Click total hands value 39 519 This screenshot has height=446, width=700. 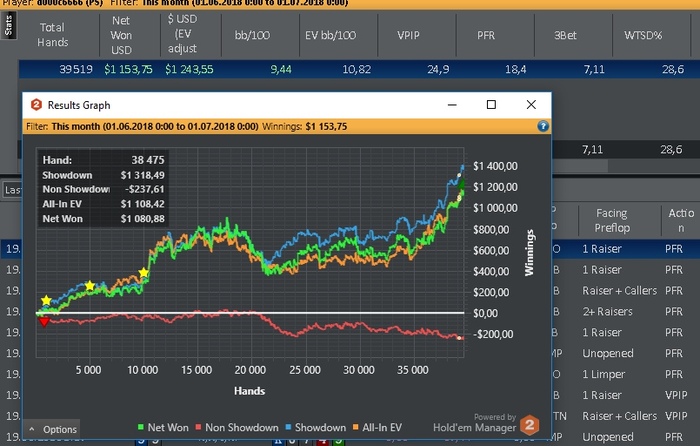tap(76, 70)
